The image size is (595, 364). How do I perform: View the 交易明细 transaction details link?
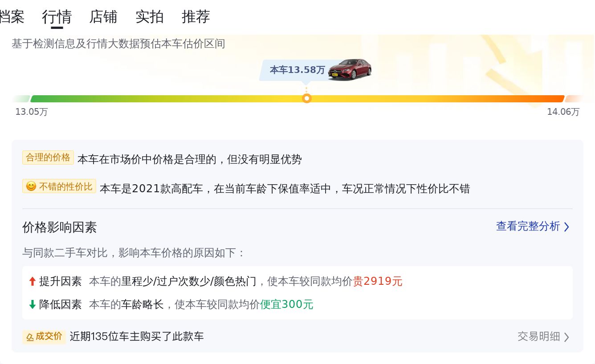pyautogui.click(x=539, y=336)
